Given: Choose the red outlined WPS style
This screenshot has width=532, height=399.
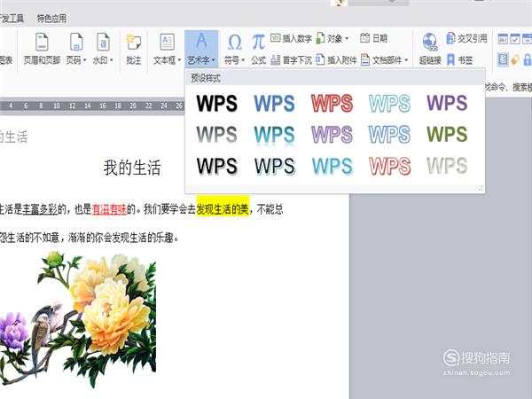Looking at the screenshot, I should coord(332,103).
